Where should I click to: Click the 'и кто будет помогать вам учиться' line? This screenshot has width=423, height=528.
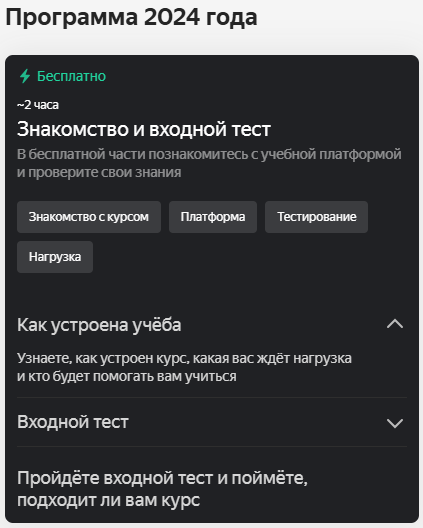coord(127,376)
